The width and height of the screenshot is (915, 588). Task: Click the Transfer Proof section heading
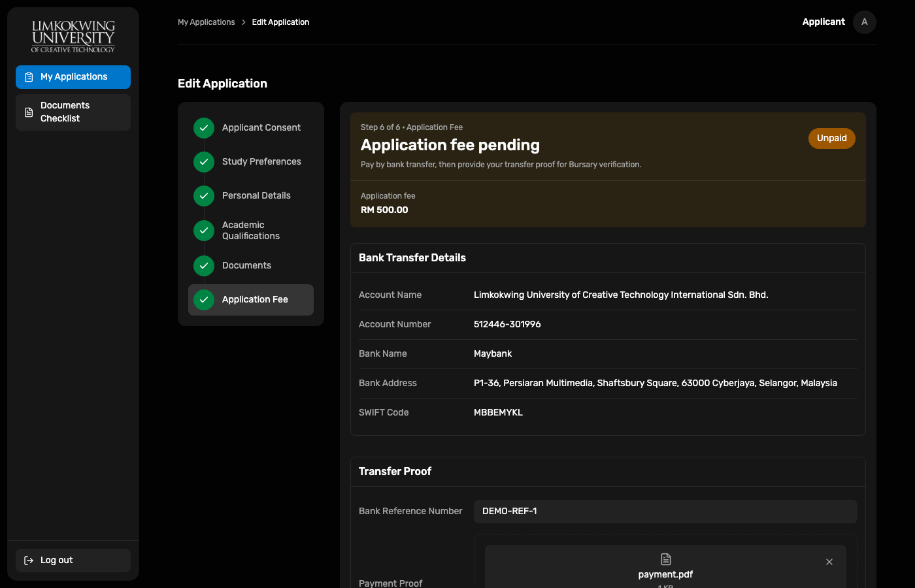click(x=395, y=472)
